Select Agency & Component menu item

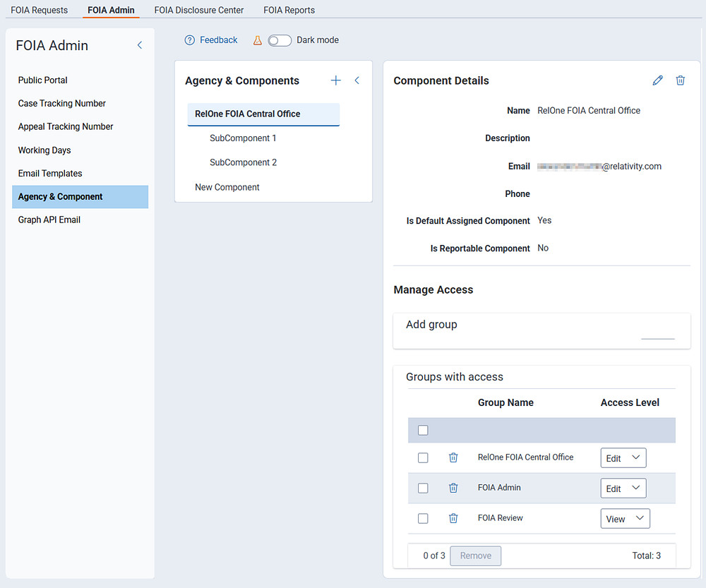pyautogui.click(x=80, y=197)
